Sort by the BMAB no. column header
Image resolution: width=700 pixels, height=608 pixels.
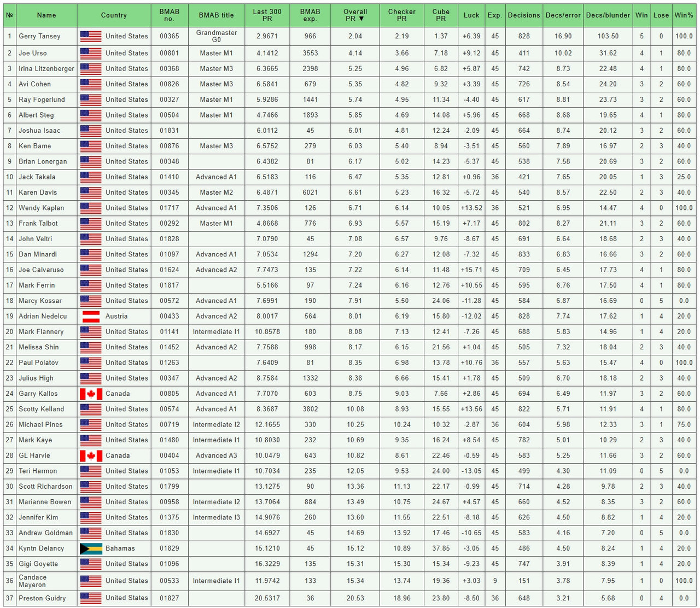tap(170, 15)
